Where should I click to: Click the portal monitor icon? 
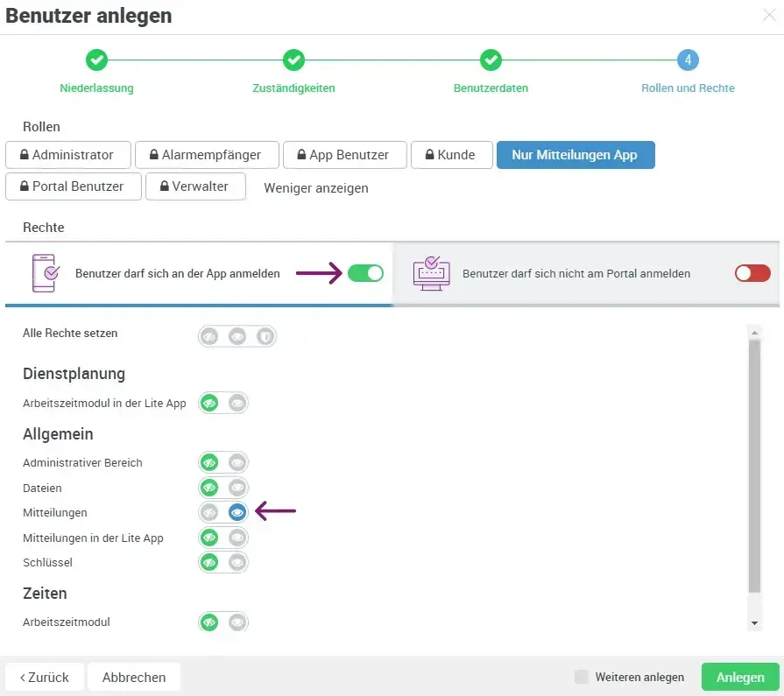click(430, 274)
